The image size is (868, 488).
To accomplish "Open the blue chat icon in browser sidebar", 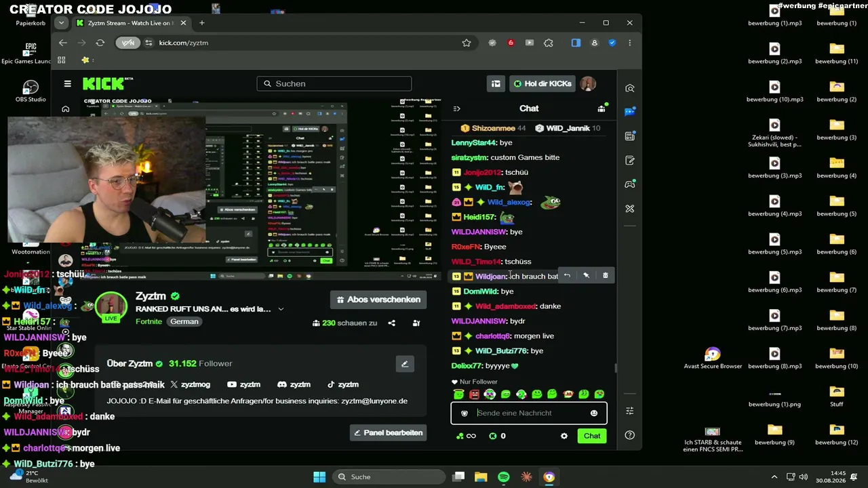I will (630, 112).
